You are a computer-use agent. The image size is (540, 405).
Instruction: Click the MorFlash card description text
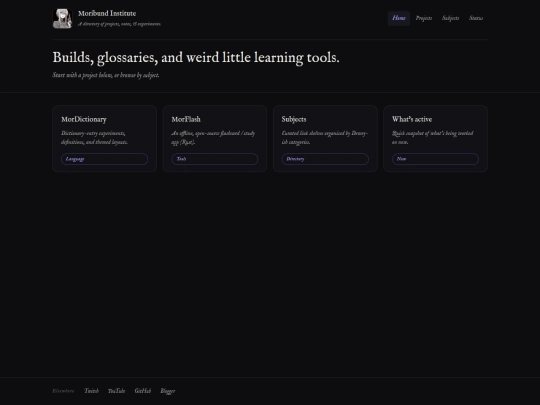pyautogui.click(x=213, y=138)
